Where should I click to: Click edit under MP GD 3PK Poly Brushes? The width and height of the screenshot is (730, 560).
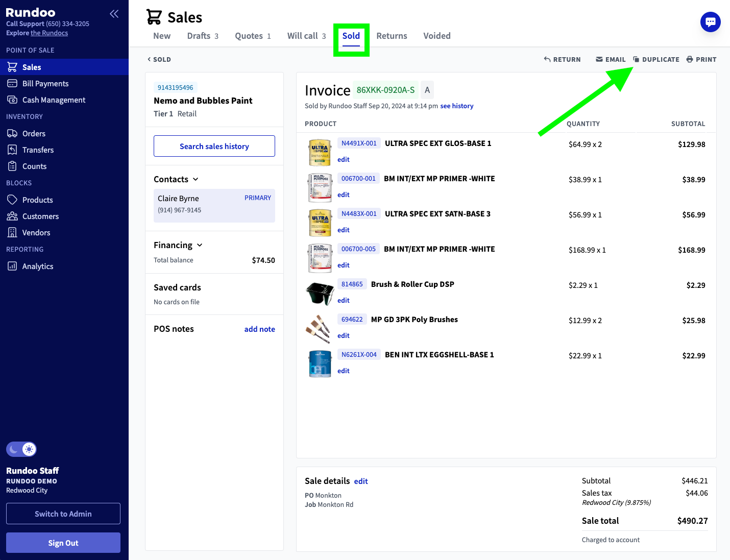coord(344,335)
